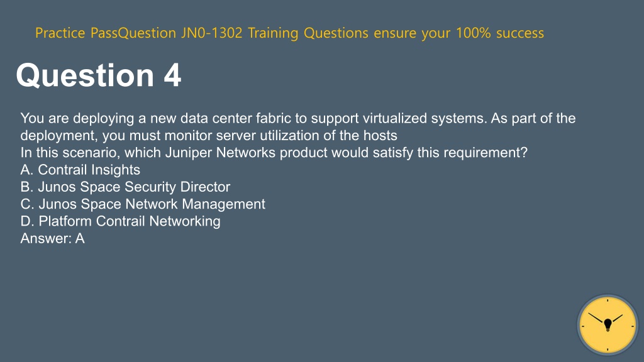Click '100% success' in the yellow header
The height and width of the screenshot is (362, 644).
[x=500, y=33]
